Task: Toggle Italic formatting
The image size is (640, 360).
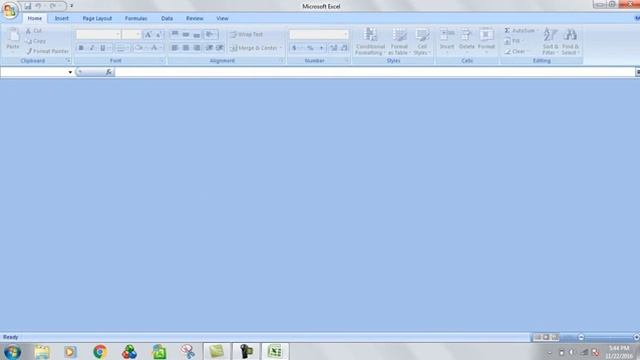Action: point(92,48)
